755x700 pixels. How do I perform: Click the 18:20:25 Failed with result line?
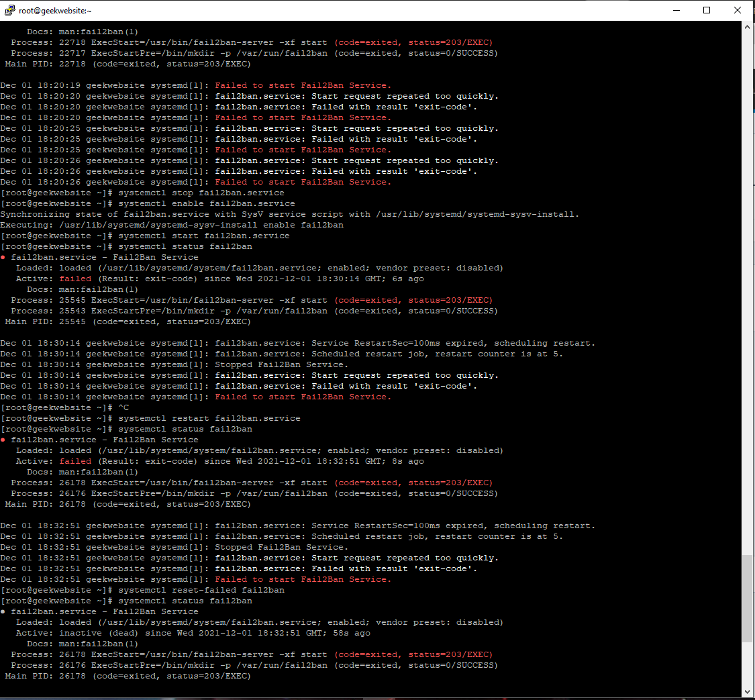point(239,139)
